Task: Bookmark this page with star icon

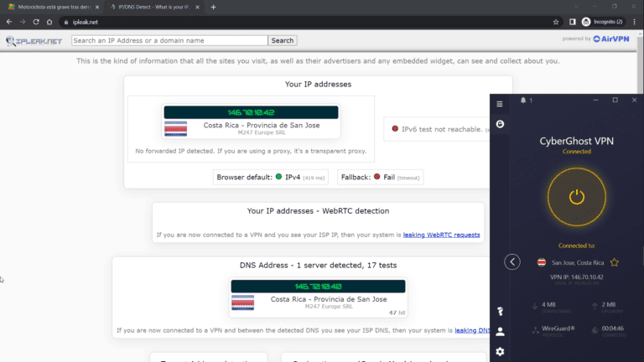Action: click(x=556, y=22)
